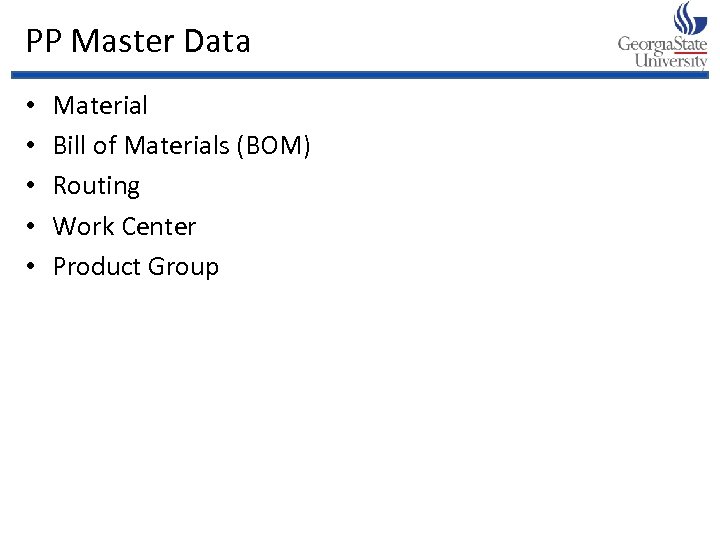Click the bullet dot beside "Bill of Materials"
This screenshot has width=720, height=540.
32,147
